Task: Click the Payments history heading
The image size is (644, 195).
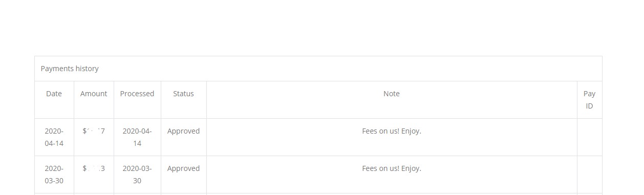Action: click(x=70, y=69)
